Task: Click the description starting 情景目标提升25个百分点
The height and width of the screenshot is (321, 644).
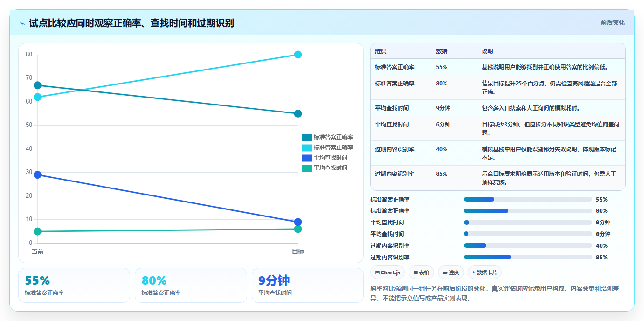Action: pyautogui.click(x=550, y=88)
